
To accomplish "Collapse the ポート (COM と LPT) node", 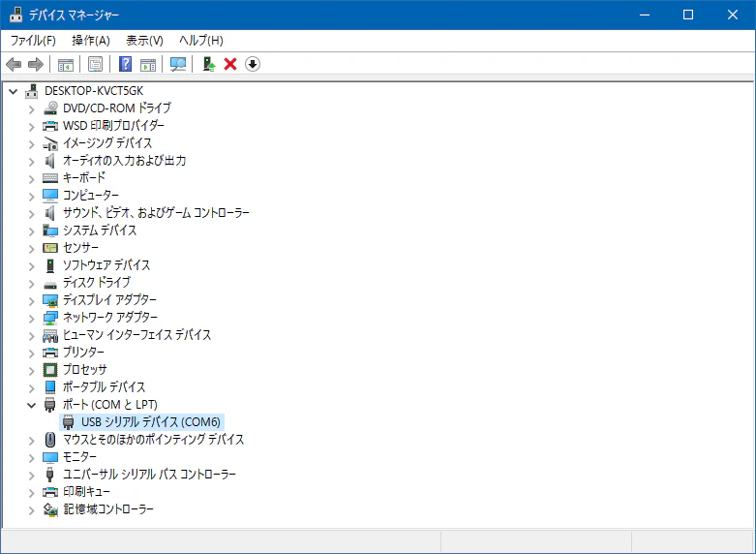I will tap(32, 405).
